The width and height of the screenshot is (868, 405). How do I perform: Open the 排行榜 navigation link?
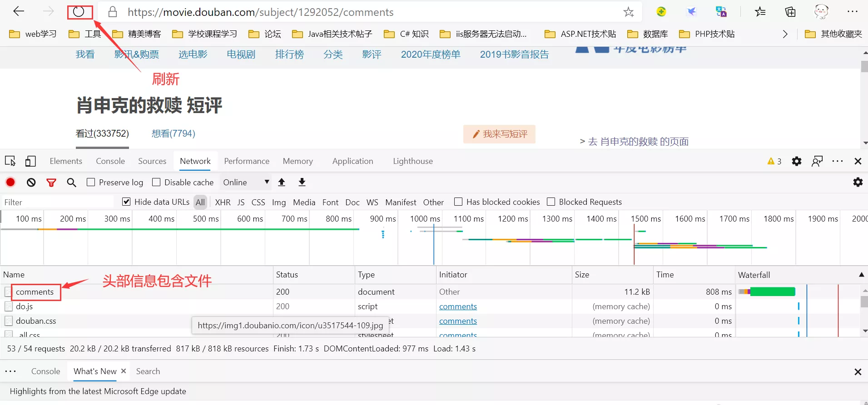pyautogui.click(x=289, y=54)
